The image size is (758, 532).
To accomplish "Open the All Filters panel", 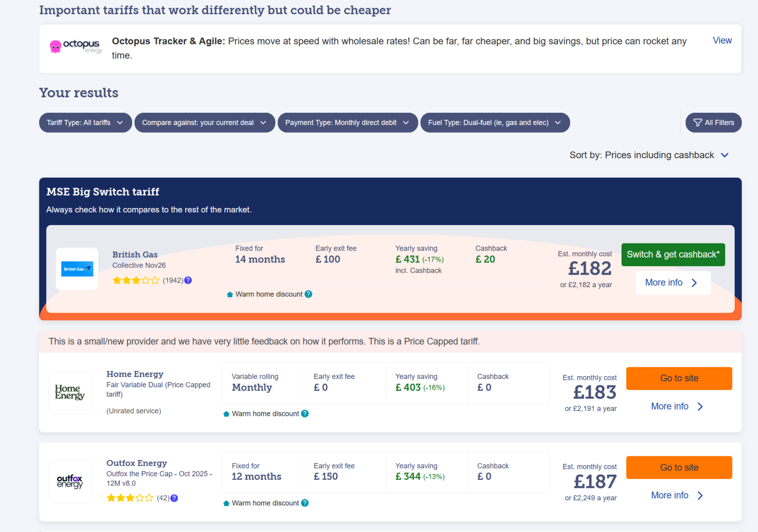I will 713,123.
